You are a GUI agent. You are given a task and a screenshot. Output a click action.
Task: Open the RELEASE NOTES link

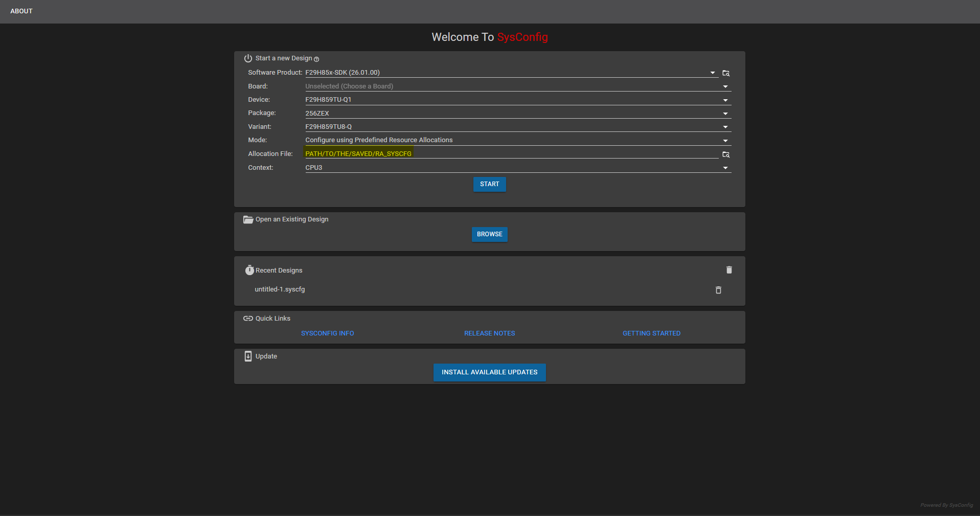pos(490,333)
